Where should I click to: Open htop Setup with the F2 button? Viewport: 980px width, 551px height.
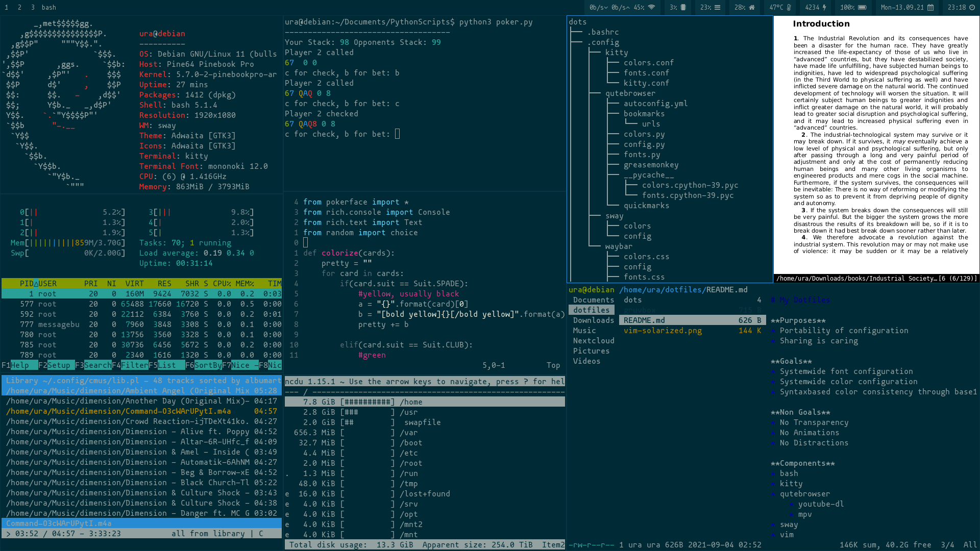pyautogui.click(x=56, y=365)
